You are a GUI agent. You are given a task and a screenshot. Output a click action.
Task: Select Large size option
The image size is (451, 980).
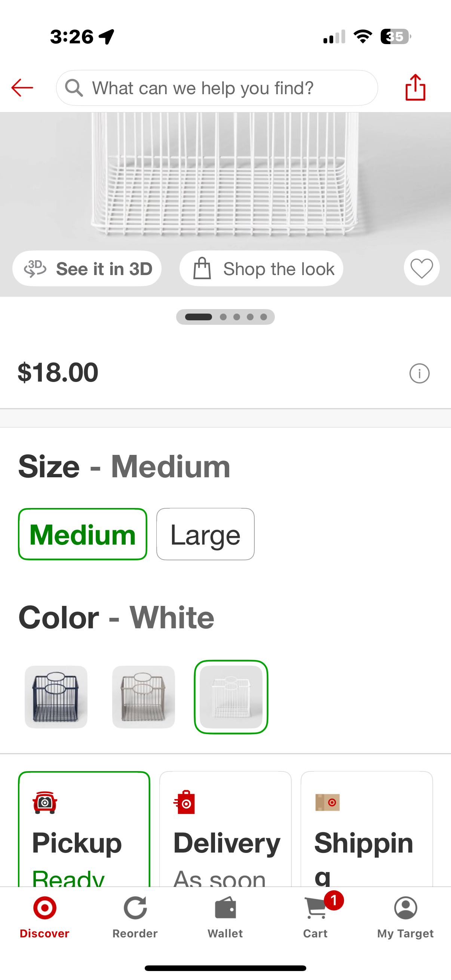205,534
